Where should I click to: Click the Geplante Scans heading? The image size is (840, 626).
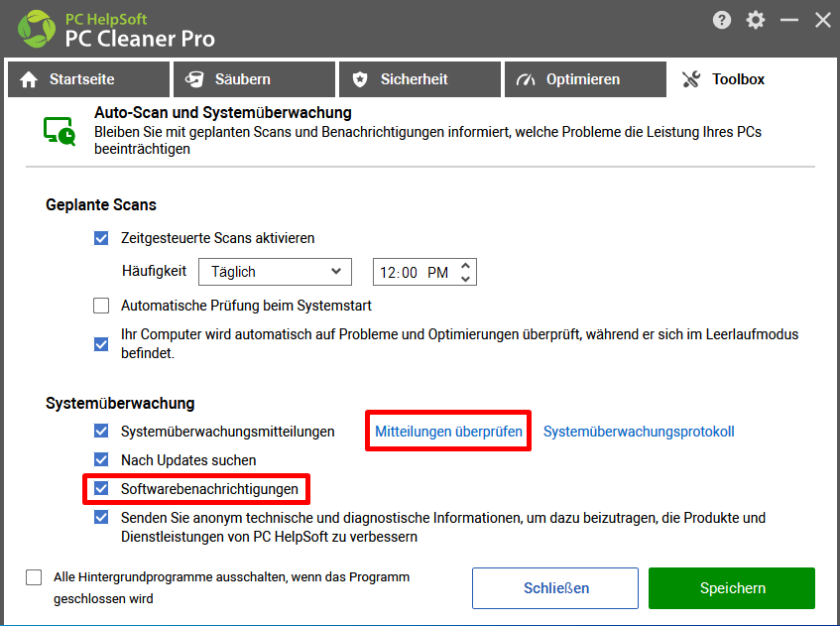tap(101, 204)
